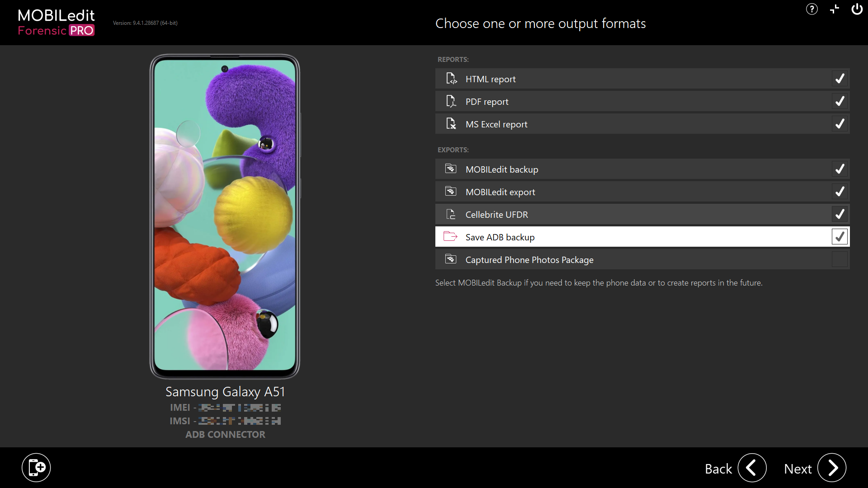Screen dimensions: 868x488
Task: Click the PDF report file icon
Action: click(451, 101)
